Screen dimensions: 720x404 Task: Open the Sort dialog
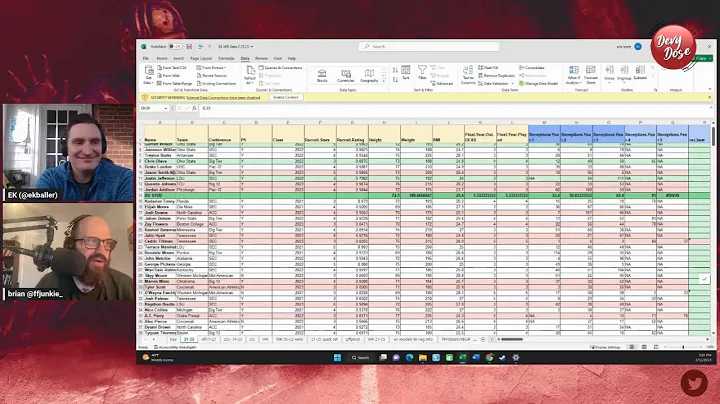point(406,73)
